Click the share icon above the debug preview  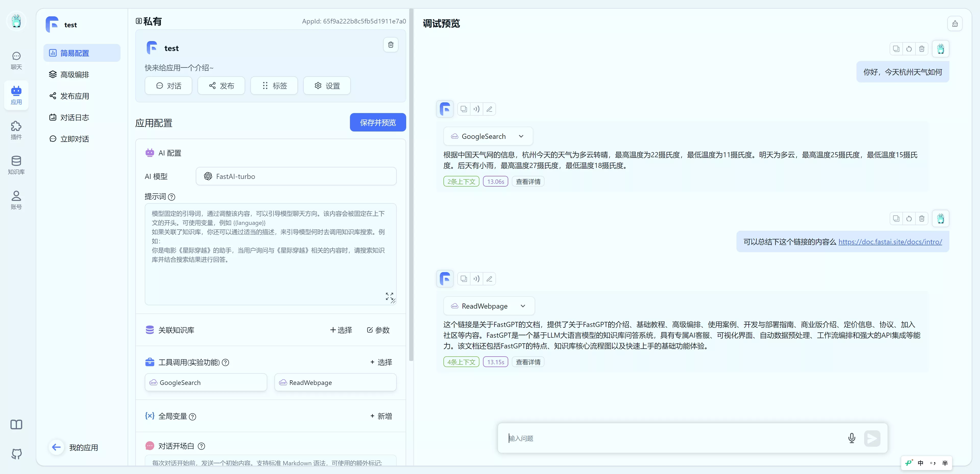pos(955,23)
